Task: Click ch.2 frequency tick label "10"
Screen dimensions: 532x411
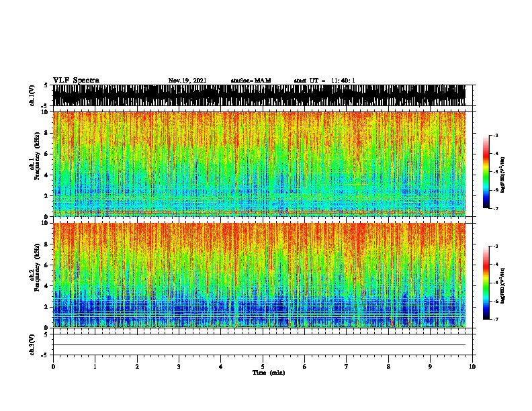Action: (x=45, y=223)
